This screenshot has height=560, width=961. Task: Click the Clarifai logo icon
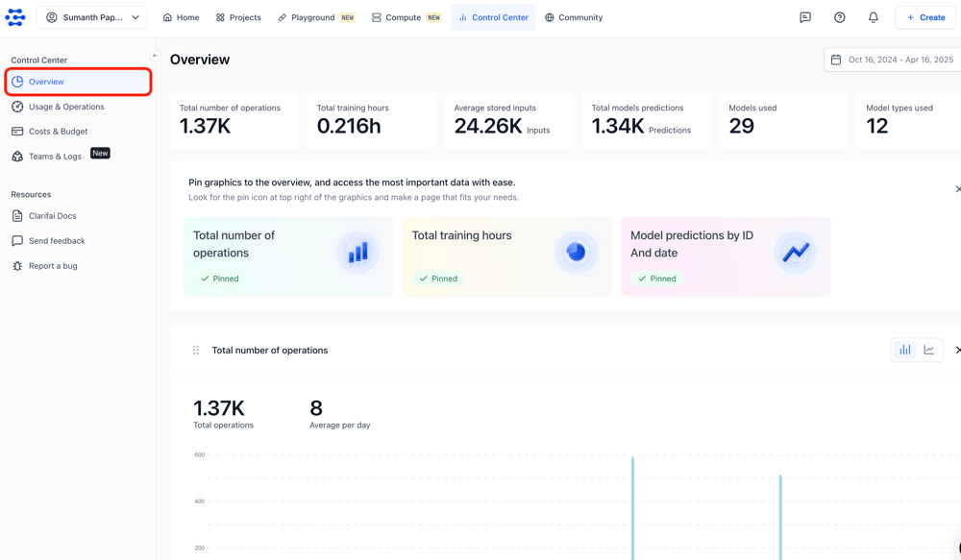click(x=15, y=17)
